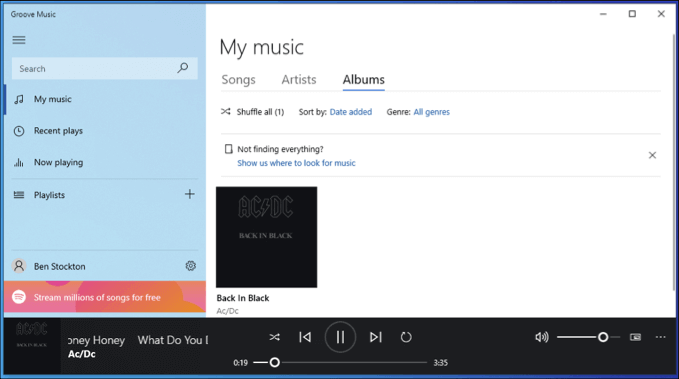Viewport: 679px width, 379px height.
Task: Create a new playlist with plus icon
Action: click(x=190, y=194)
